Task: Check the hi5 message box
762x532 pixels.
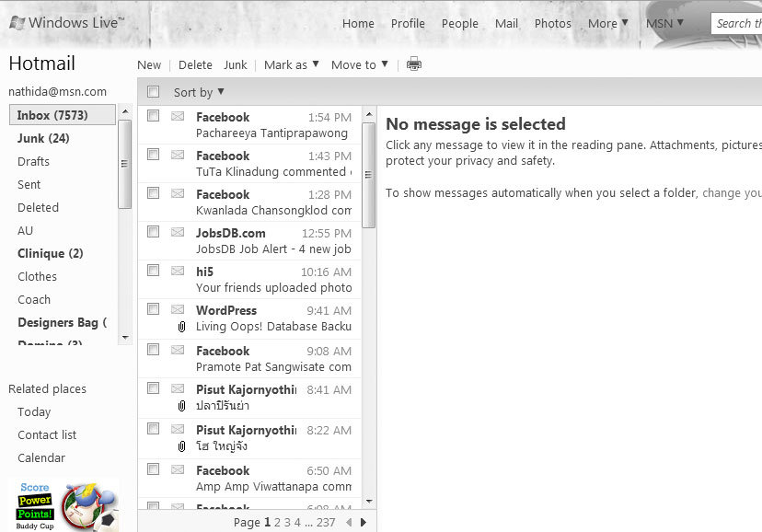Action: click(153, 270)
